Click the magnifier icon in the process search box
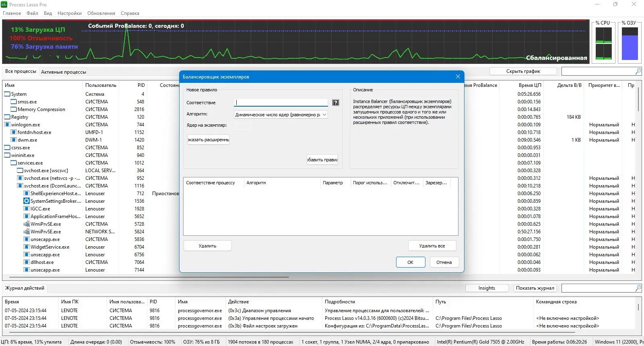 [638, 71]
